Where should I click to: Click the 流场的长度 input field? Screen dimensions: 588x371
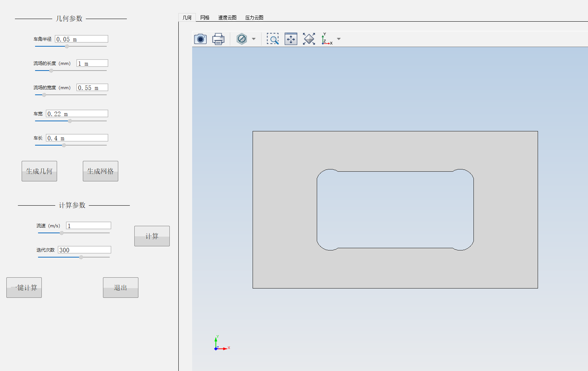92,63
